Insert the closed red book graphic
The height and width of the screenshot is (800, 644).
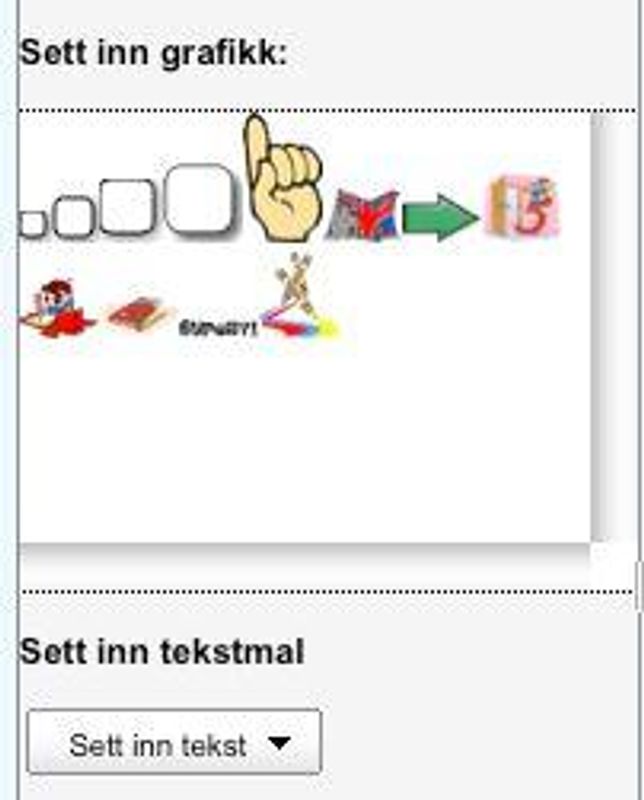(138, 314)
